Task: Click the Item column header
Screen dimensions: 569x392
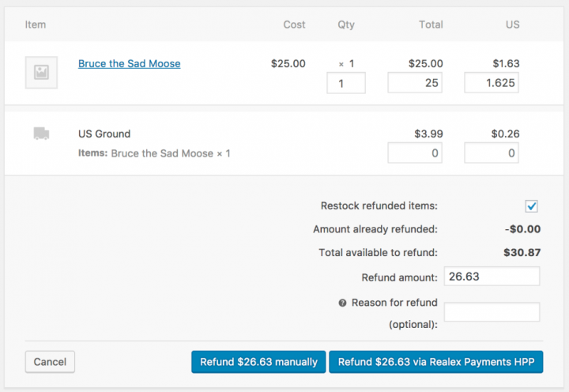Action: pyautogui.click(x=36, y=24)
